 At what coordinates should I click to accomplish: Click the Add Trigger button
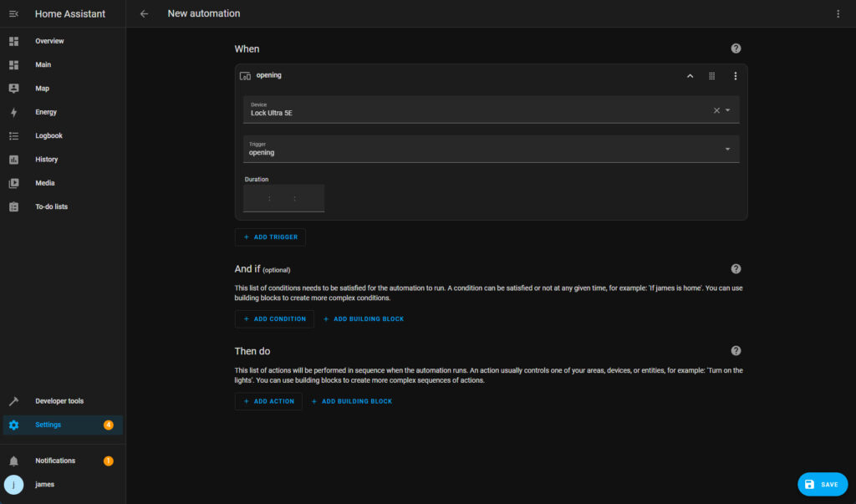coord(270,237)
